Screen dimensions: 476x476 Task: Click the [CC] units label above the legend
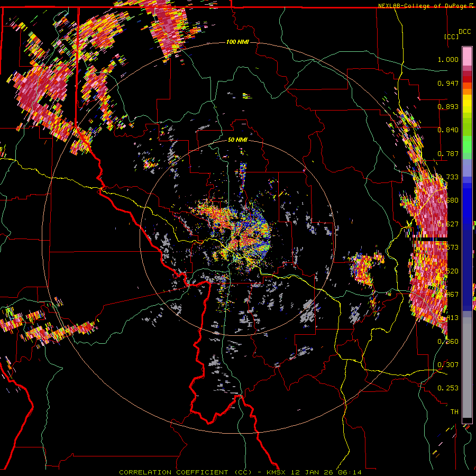click(x=451, y=36)
